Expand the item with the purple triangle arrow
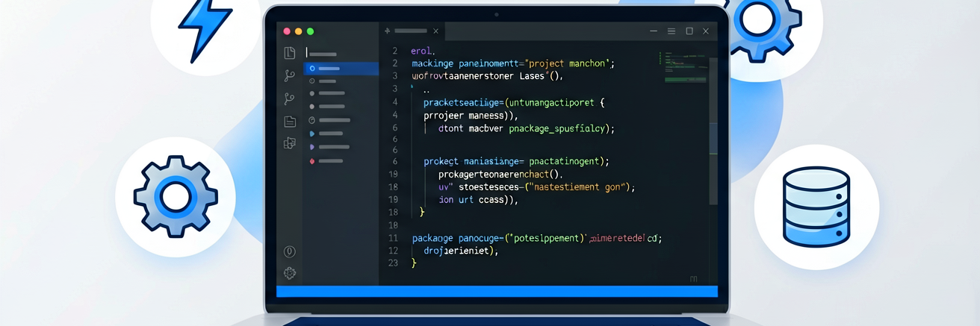Image resolution: width=980 pixels, height=326 pixels. 327,148
